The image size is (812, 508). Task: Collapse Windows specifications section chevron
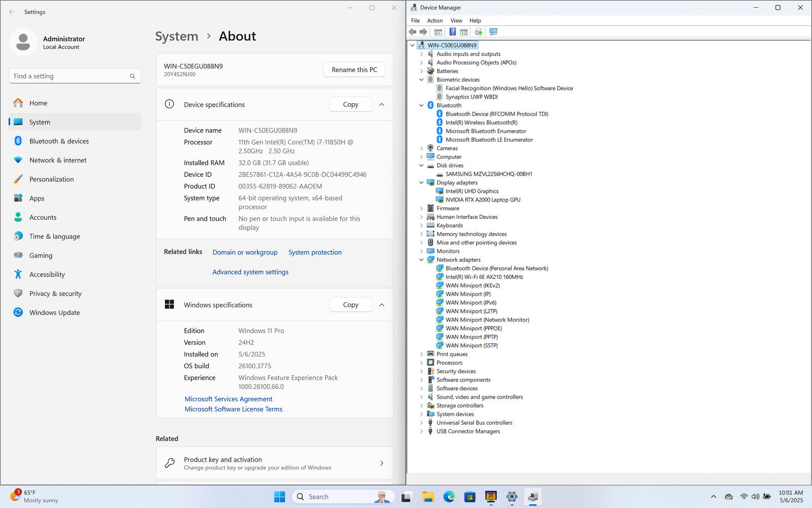(382, 305)
